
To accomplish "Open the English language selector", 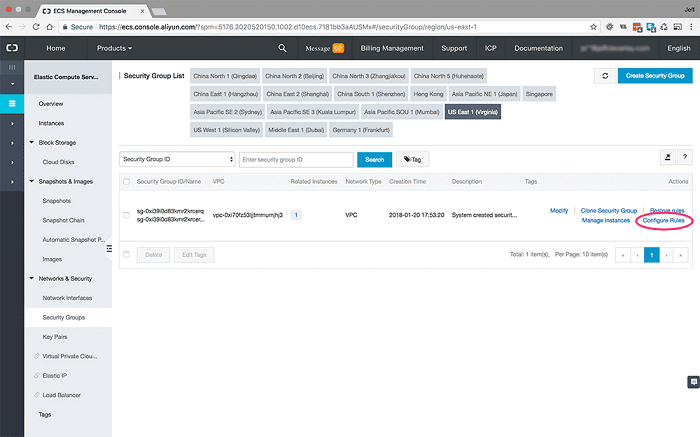I will point(679,48).
